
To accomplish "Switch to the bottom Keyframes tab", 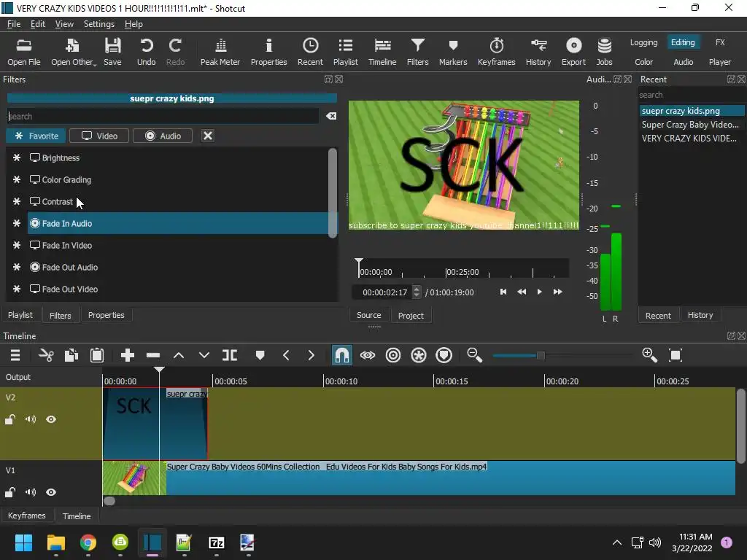I will coord(27,516).
